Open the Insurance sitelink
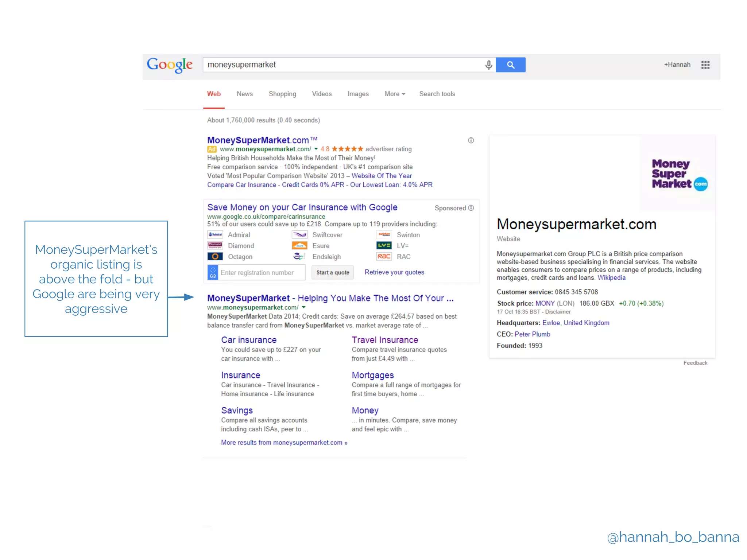 pyautogui.click(x=241, y=375)
